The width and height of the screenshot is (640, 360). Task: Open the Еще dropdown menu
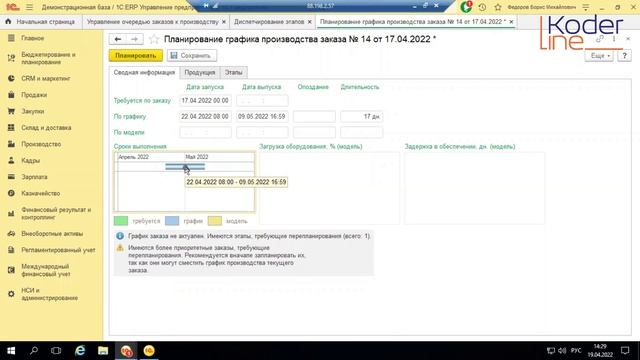599,56
